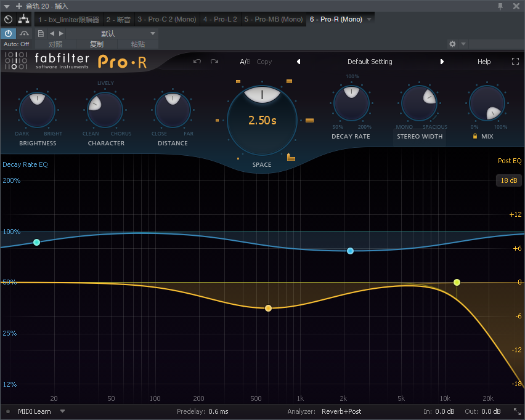Switch to the 1 - bx_limiter insert tab
The width and height of the screenshot is (525, 420).
point(68,20)
